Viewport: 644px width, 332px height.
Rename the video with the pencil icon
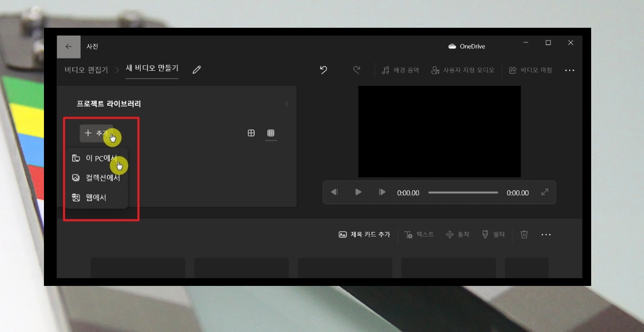(197, 70)
